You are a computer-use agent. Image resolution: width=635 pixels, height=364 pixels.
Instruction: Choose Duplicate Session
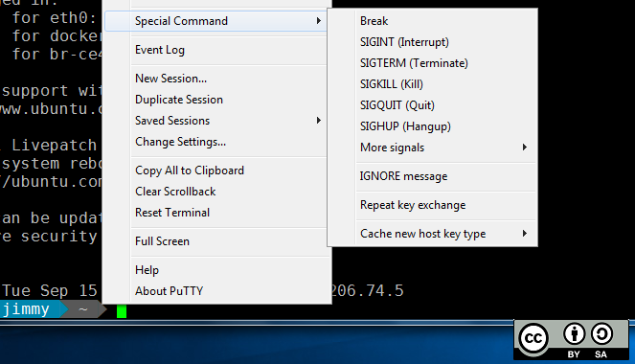(215, 100)
